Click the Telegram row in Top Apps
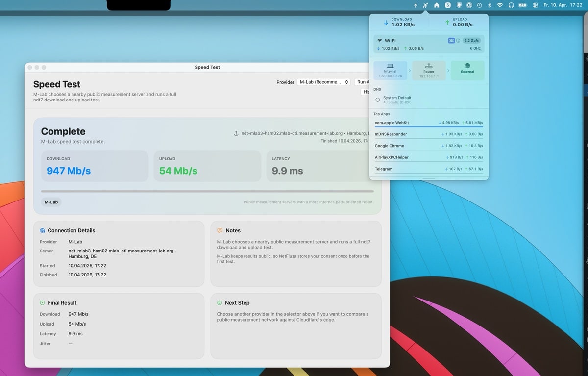Screen dimensions: 588x376 click(x=429, y=169)
